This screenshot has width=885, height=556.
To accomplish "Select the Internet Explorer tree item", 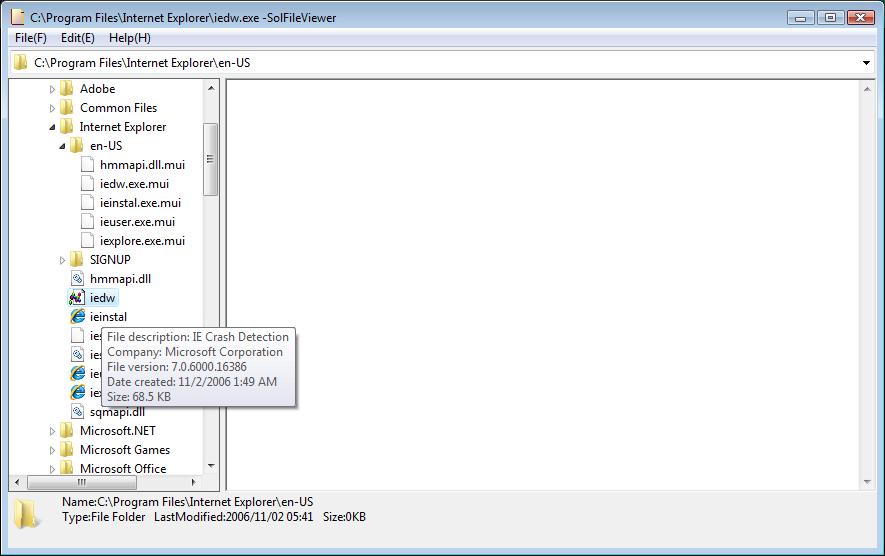I will [122, 126].
